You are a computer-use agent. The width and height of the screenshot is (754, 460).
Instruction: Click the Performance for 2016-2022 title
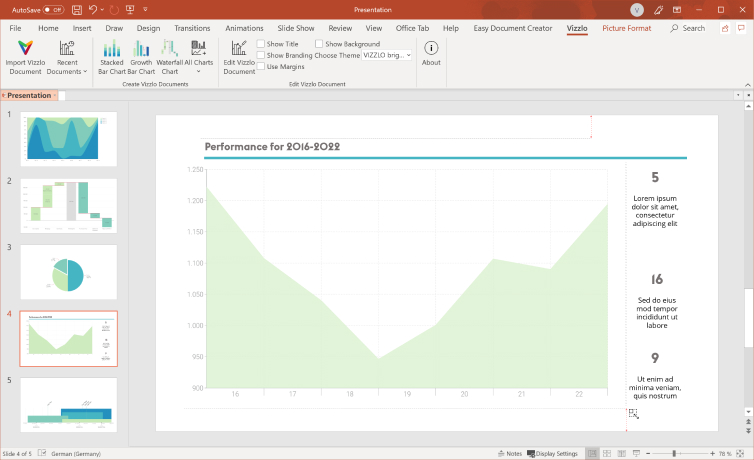click(272, 147)
